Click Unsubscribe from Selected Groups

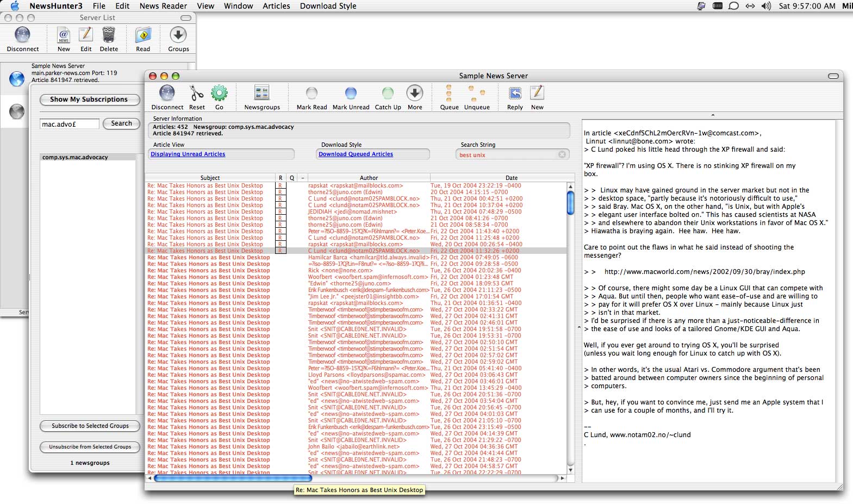(x=90, y=447)
